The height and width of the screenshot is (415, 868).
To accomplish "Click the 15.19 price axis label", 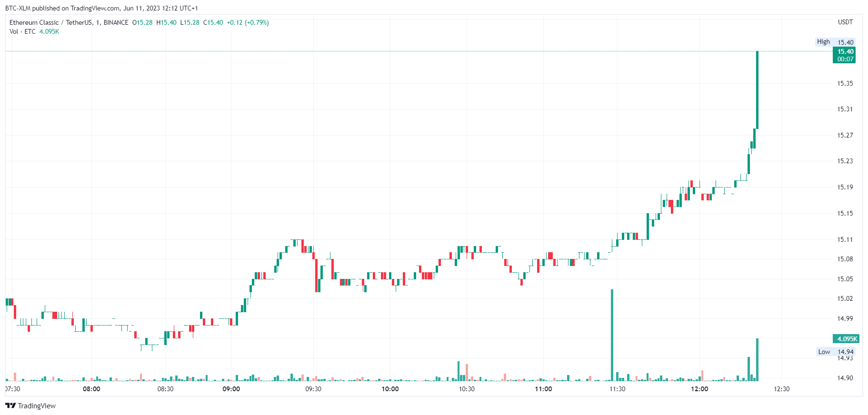I will 845,187.
